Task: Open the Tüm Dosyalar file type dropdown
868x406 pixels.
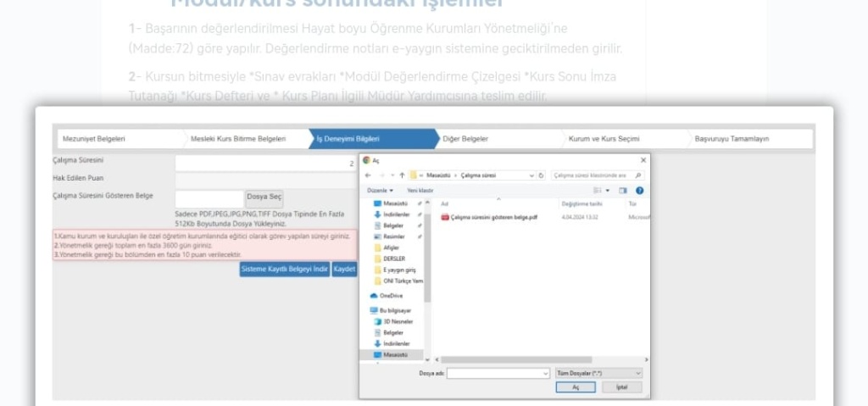Action: coord(598,372)
